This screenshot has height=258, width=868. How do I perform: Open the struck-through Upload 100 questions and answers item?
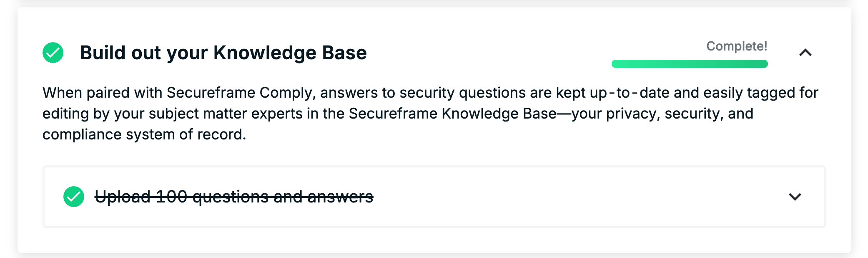tap(234, 197)
